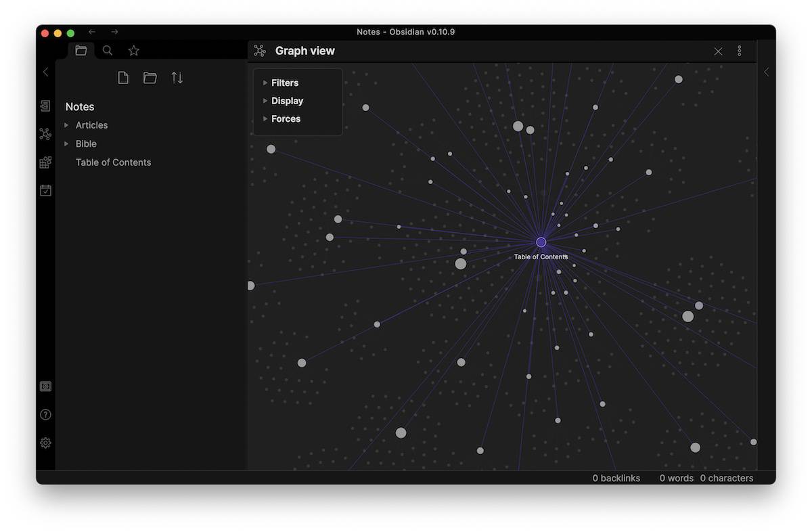Open another vault via safe icon
Image resolution: width=812 pixels, height=532 pixels.
click(45, 386)
